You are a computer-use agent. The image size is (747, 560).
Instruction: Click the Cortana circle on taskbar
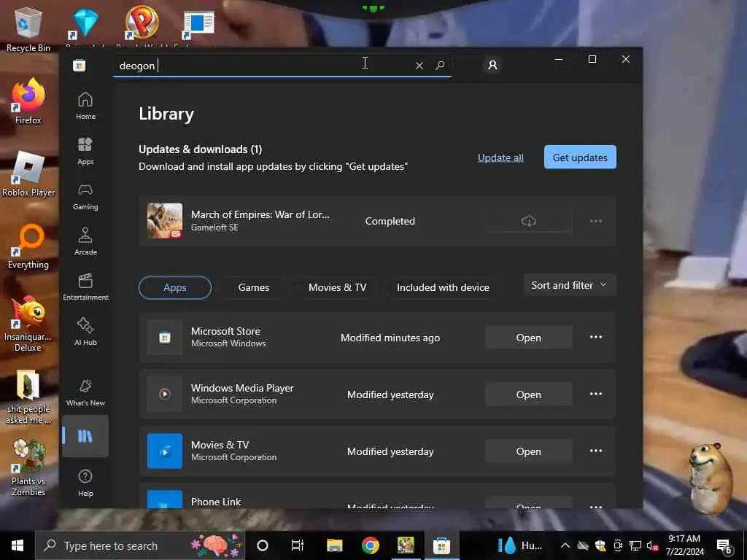(263, 545)
